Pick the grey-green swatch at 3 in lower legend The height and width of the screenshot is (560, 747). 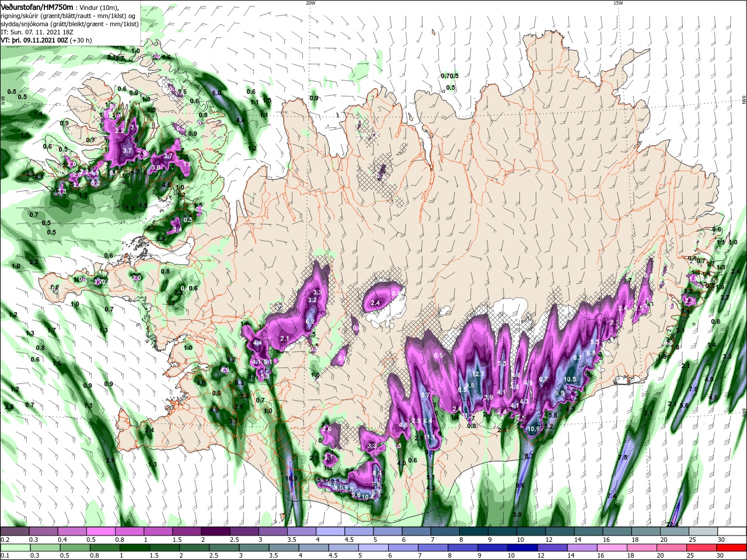254,548
